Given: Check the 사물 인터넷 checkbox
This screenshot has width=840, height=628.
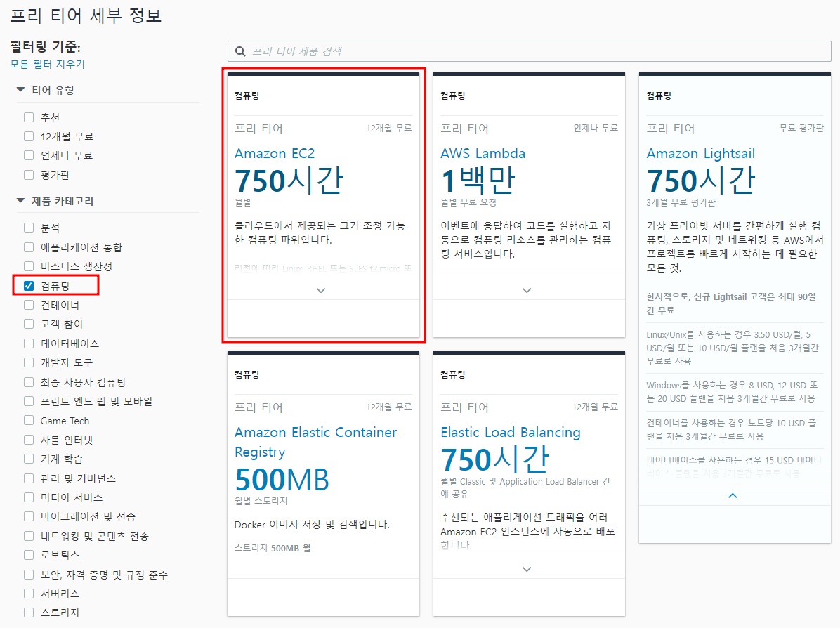Looking at the screenshot, I should pos(29,440).
